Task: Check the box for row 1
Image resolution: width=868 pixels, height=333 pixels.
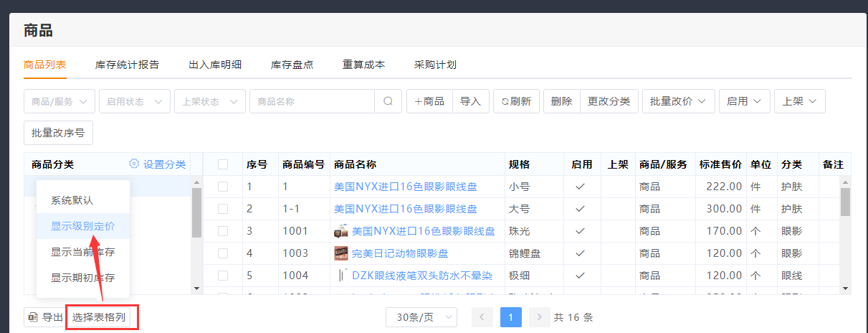Action: tap(223, 187)
